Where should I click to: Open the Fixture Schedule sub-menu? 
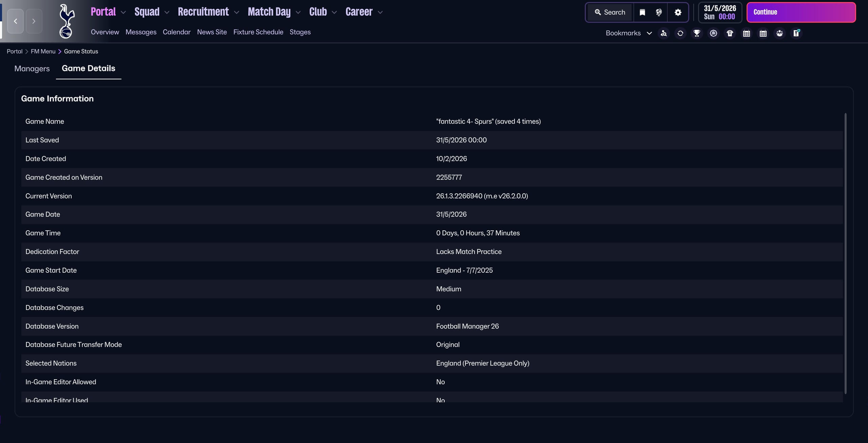pyautogui.click(x=258, y=32)
